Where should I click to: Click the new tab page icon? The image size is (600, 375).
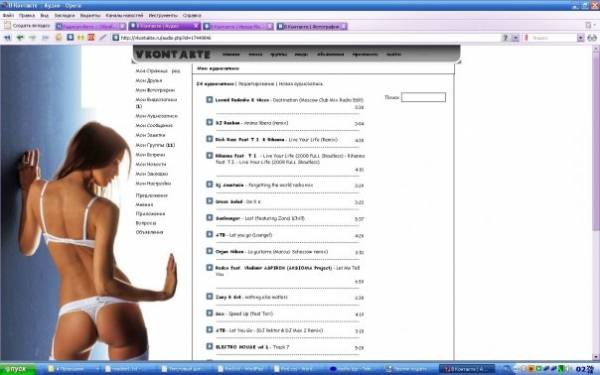pos(8,26)
